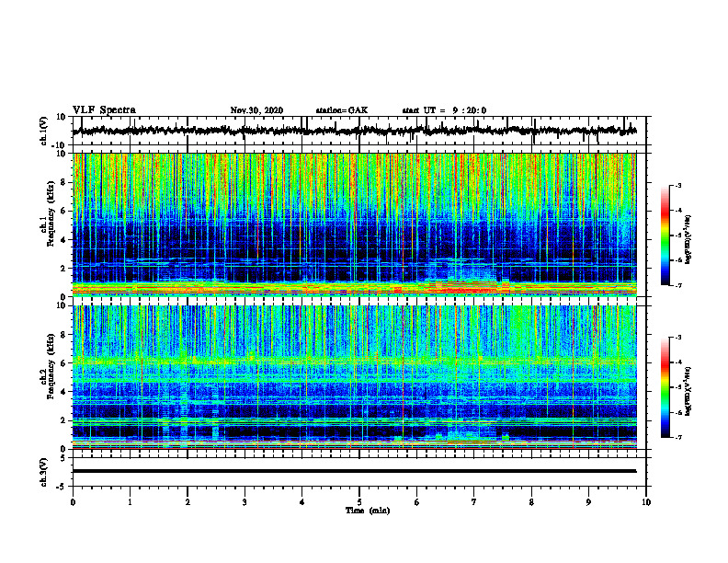This screenshot has width=728, height=563.
Task: Click the "-5" tick on ch.3(V) axis
Action: point(62,487)
